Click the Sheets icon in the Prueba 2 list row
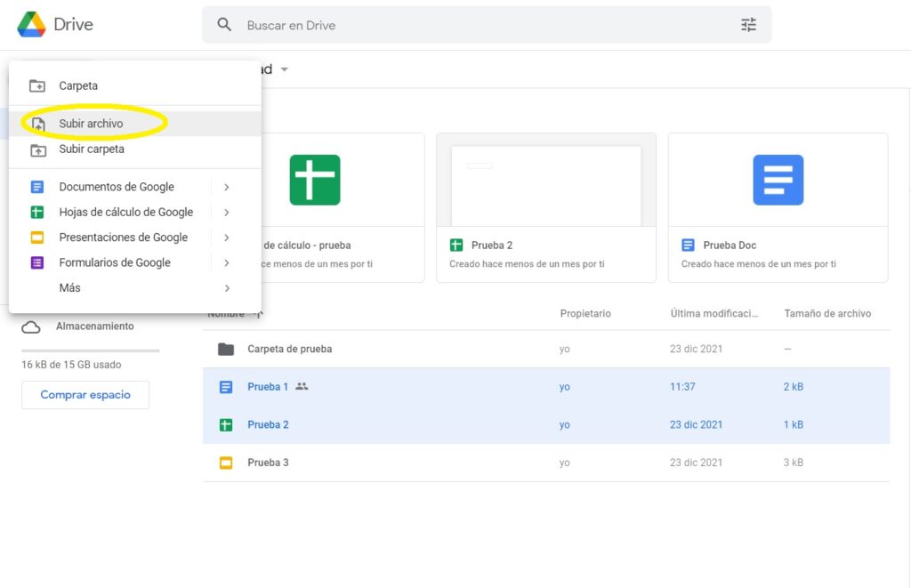Viewport: 911px width, 588px height. (x=226, y=425)
